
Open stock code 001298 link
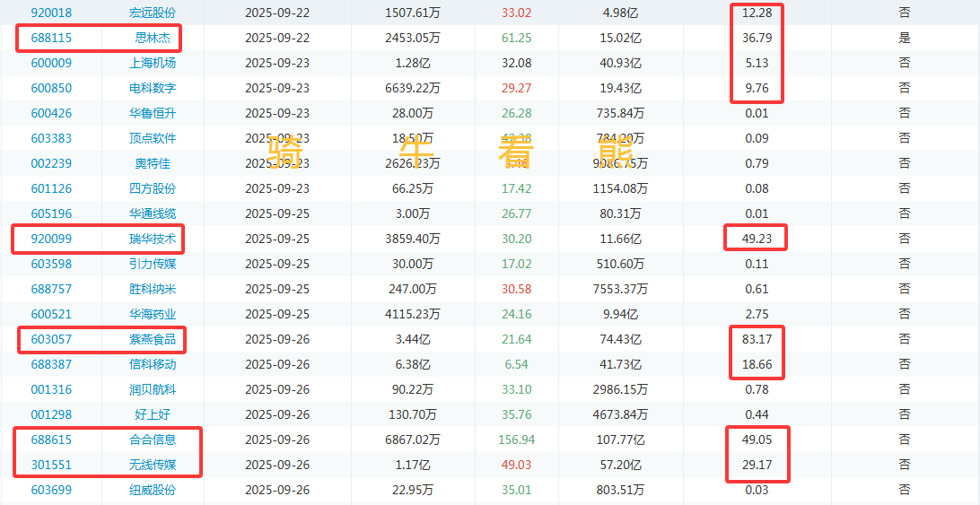(51, 414)
